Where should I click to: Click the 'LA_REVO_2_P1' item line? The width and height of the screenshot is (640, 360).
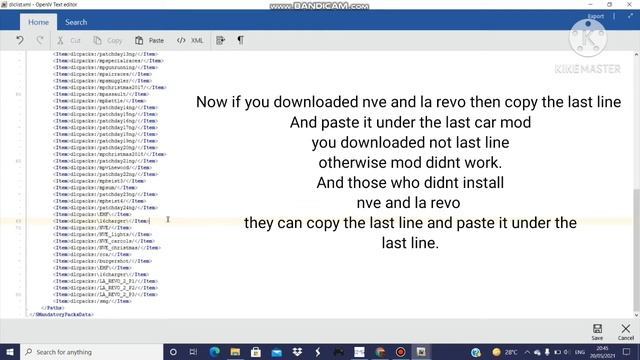tap(105, 281)
